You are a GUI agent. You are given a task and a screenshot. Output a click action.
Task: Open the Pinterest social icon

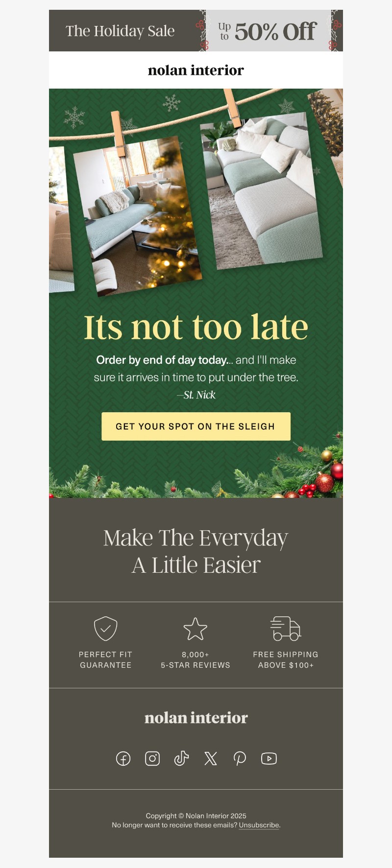240,758
